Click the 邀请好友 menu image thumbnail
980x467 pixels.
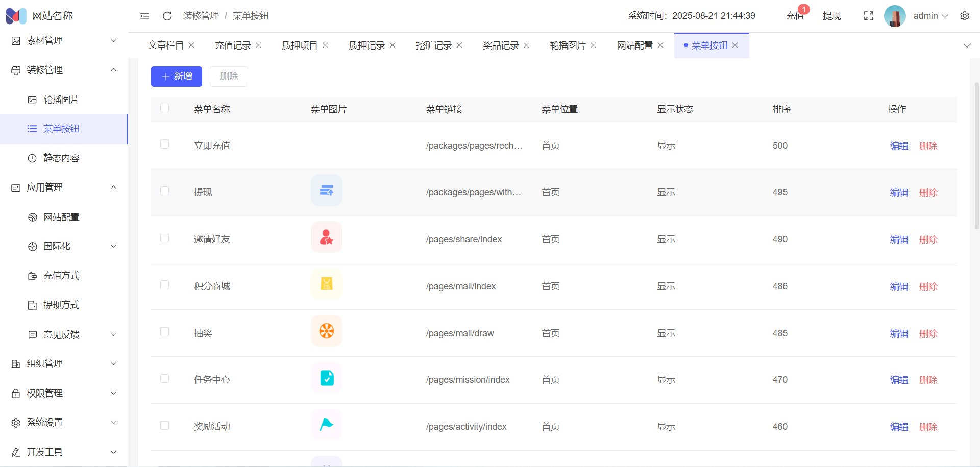click(326, 238)
